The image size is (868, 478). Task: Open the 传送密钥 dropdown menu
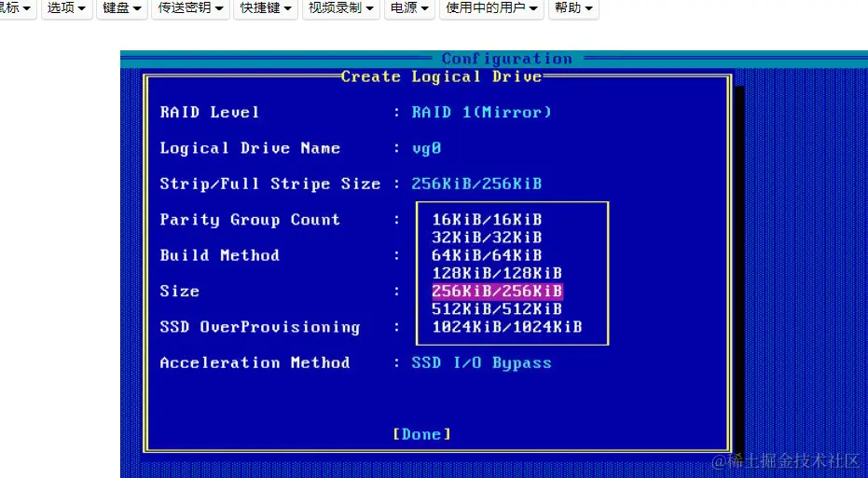click(x=190, y=8)
